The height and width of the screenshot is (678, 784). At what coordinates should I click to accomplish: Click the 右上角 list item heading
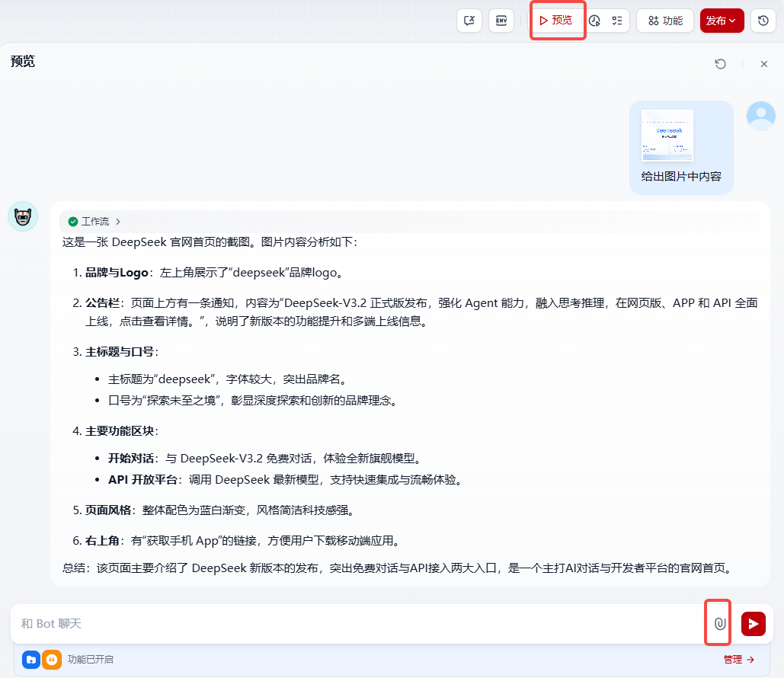(103, 541)
